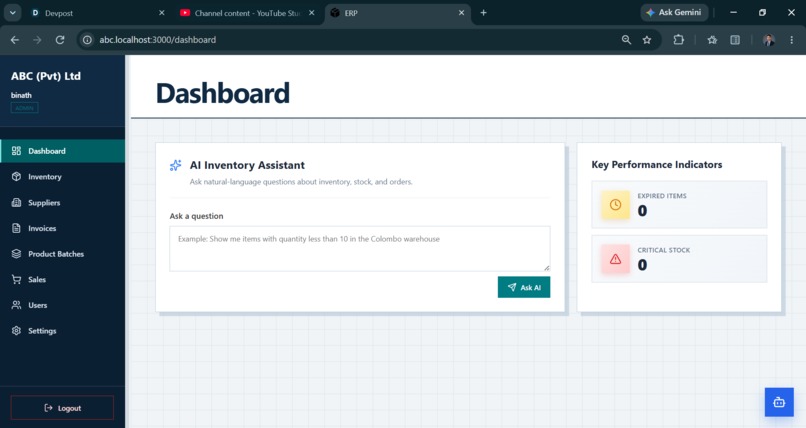Click the zoom magnifier icon in address bar
The image size is (806, 428).
pos(626,40)
